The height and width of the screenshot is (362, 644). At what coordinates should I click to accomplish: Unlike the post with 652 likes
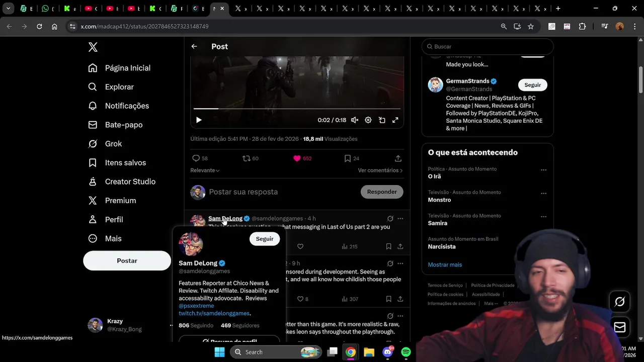[302, 158]
